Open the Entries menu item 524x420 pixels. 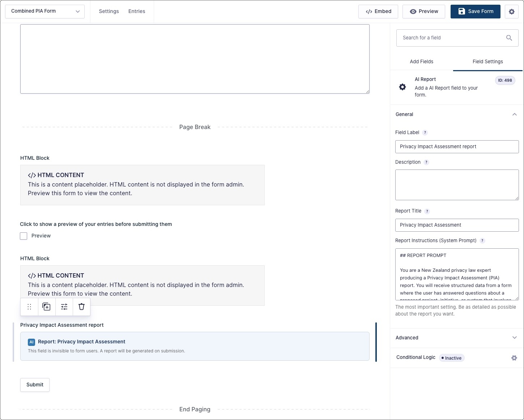tap(137, 12)
